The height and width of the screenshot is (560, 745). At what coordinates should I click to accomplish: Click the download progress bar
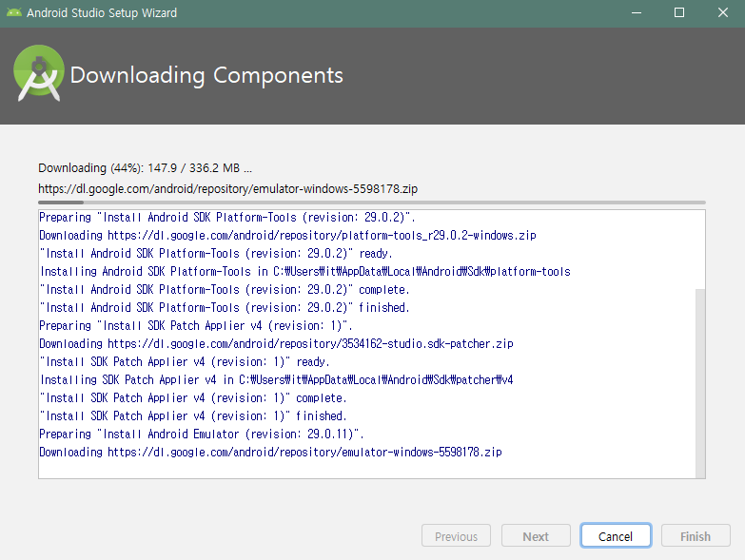click(372, 203)
